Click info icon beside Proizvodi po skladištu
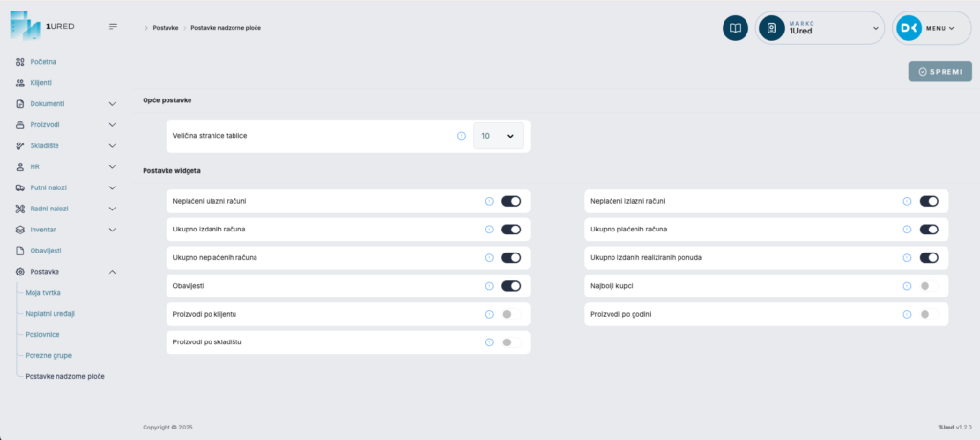The image size is (980, 440). [489, 342]
